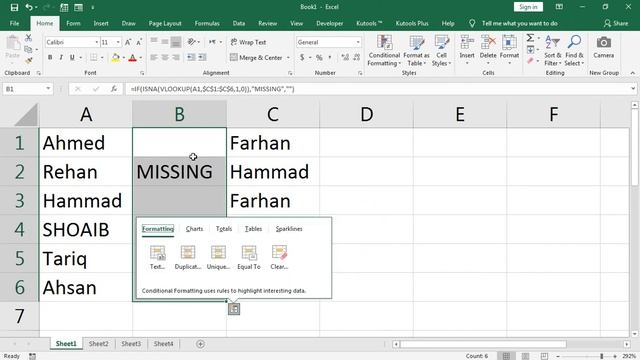Image resolution: width=640 pixels, height=360 pixels.
Task: Switch to Page Layout view icon
Action: pyautogui.click(x=525, y=356)
